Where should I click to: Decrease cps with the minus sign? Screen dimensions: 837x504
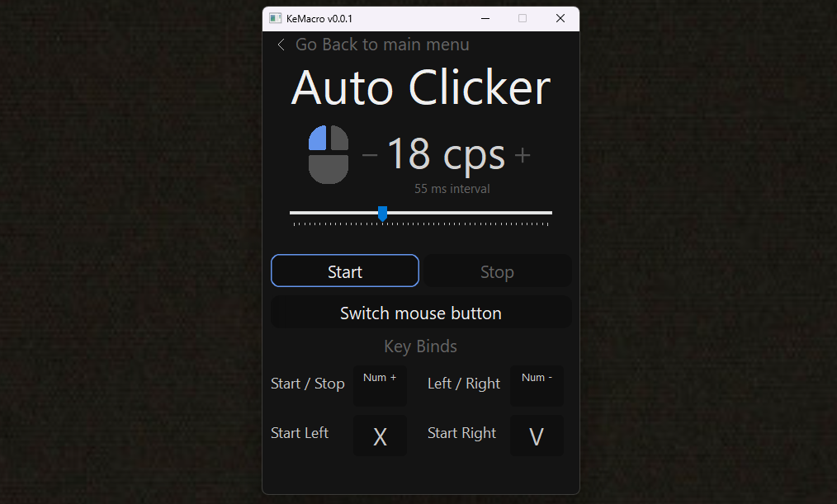point(370,155)
